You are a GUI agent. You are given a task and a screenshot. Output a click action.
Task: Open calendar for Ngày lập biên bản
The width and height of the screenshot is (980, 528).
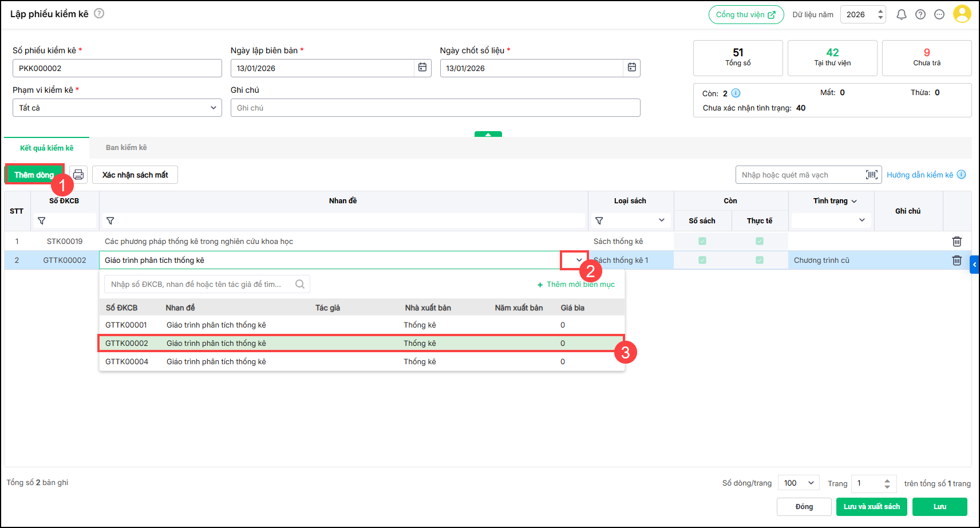422,68
